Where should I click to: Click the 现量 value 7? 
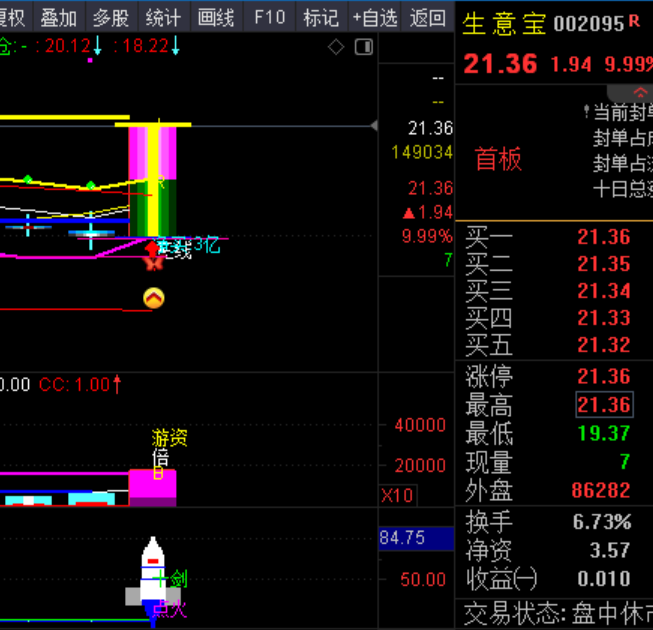point(624,462)
